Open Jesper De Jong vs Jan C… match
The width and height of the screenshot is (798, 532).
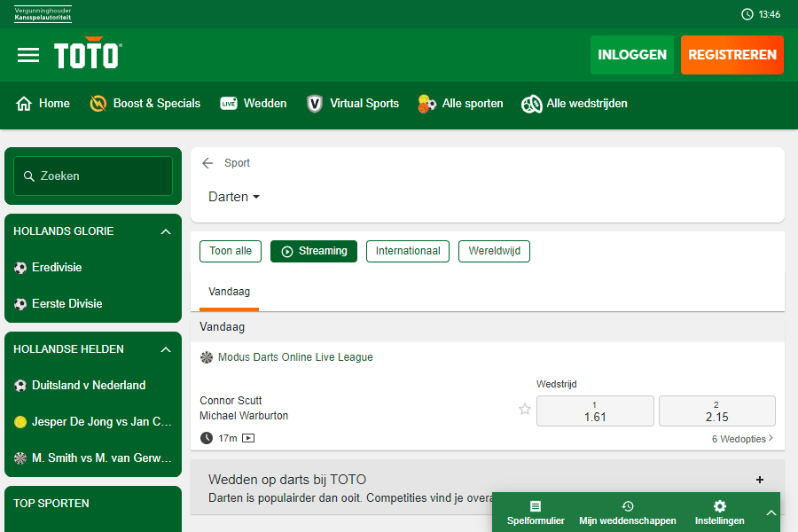(x=102, y=422)
